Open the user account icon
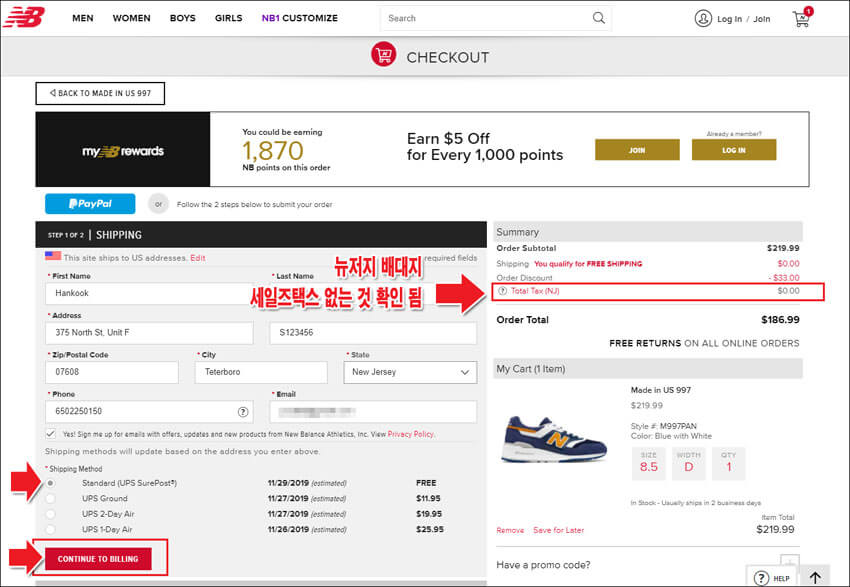This screenshot has width=850, height=587. [703, 18]
